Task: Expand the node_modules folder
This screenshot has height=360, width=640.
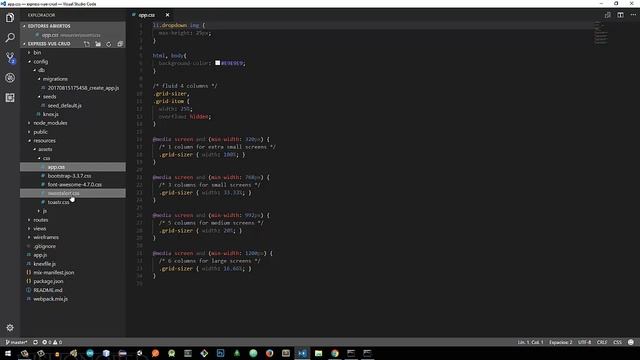Action: [50, 123]
